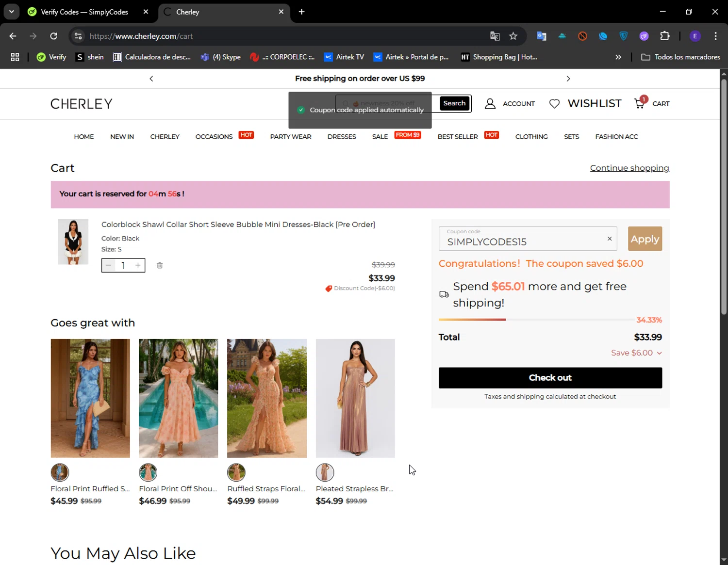Click the Apply coupon button
728x565 pixels.
coord(645,239)
